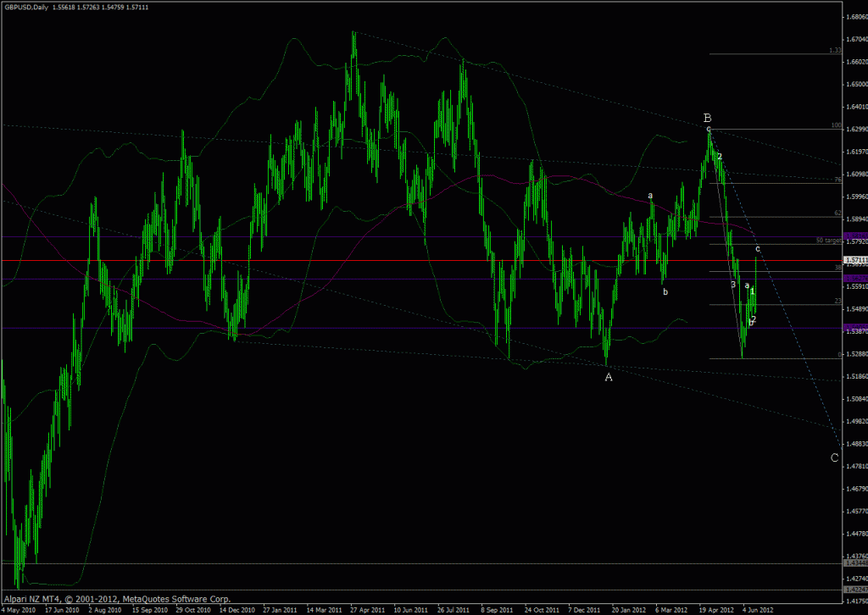Screen dimensions: 868x615
Task: Select the Fibonacci 76 level label
Action: coord(837,180)
